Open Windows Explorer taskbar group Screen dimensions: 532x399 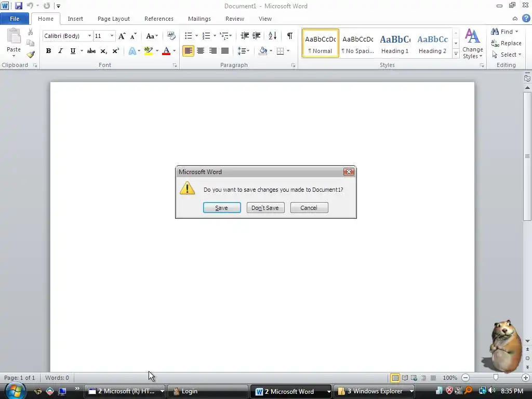point(375,391)
